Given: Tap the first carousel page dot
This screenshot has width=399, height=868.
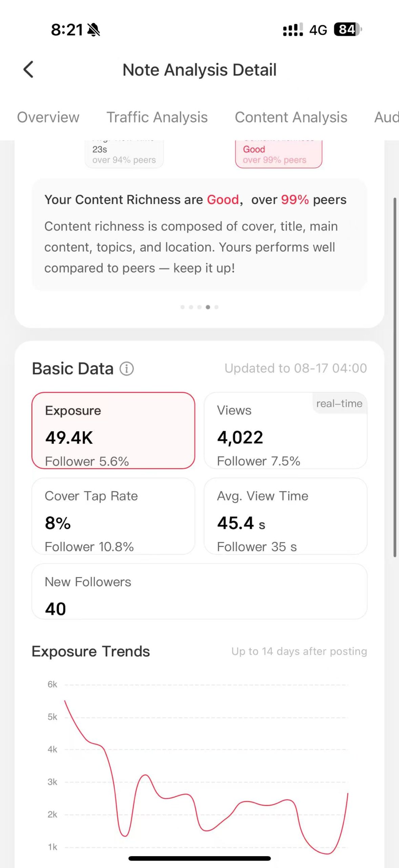Looking at the screenshot, I should coord(183,307).
